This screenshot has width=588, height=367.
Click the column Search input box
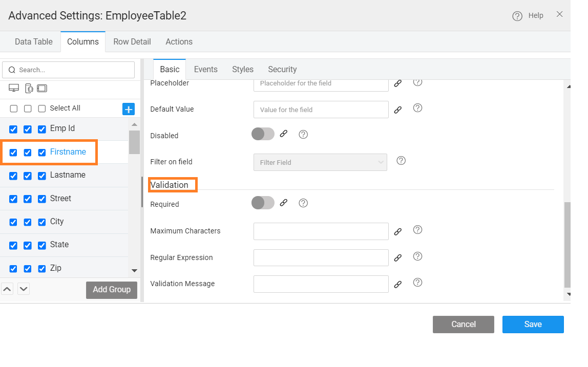(x=69, y=70)
